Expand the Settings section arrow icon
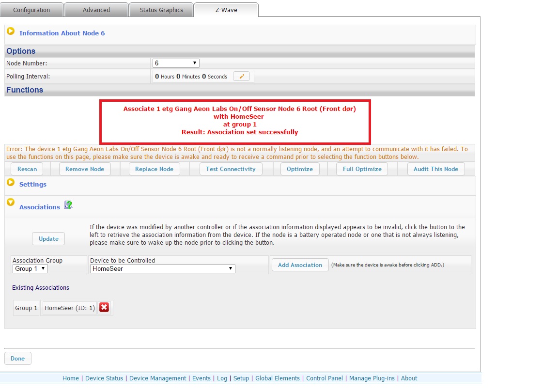 click(x=11, y=183)
